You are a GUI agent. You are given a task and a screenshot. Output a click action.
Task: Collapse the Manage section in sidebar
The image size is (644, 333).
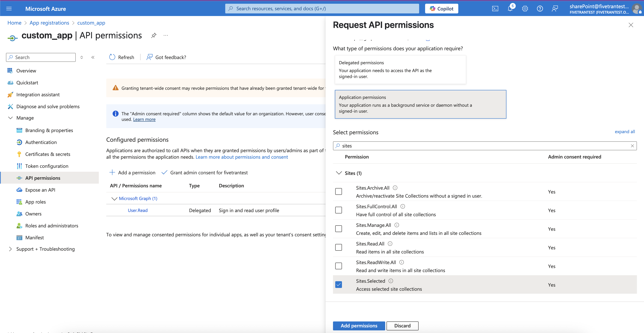coord(10,118)
